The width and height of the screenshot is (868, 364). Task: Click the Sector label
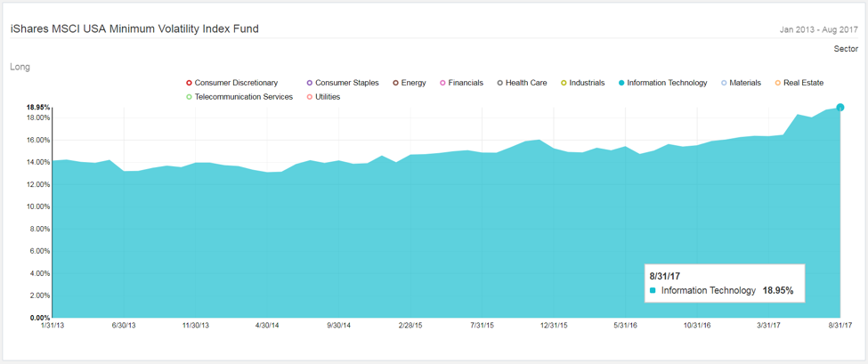click(847, 49)
